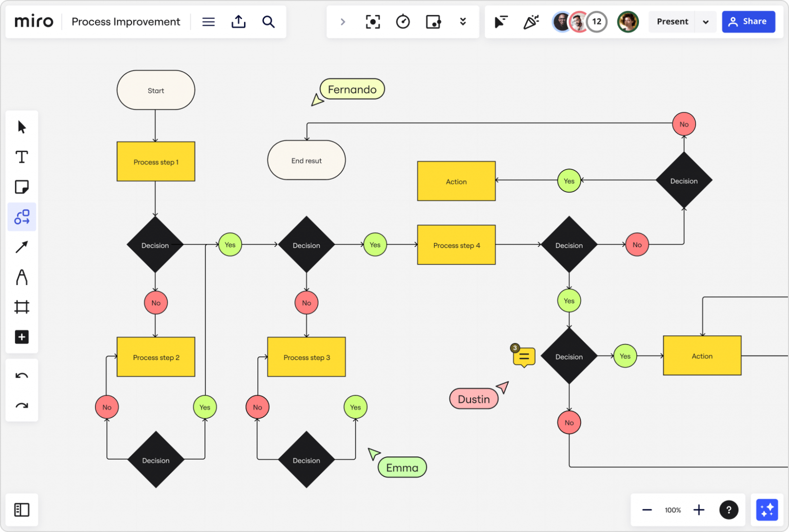Image resolution: width=789 pixels, height=532 pixels.
Task: Click plus to zoom in from 100%
Action: (x=699, y=509)
